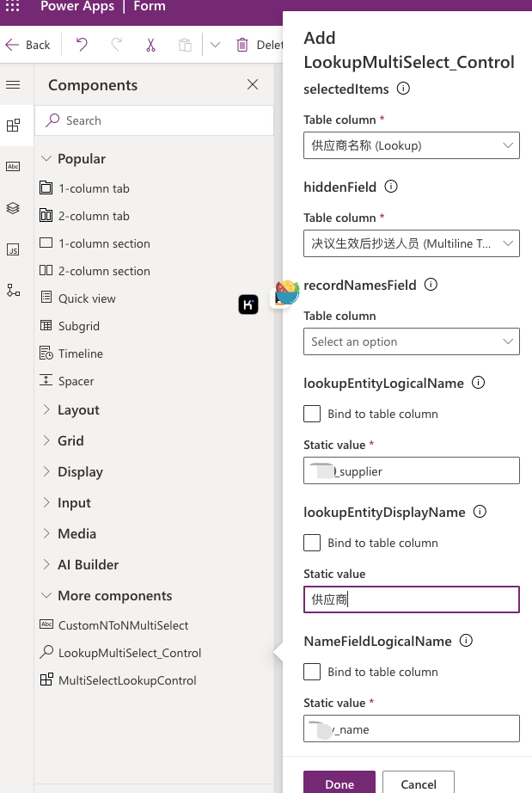
Task: Click inside the Components search box
Action: 155,120
